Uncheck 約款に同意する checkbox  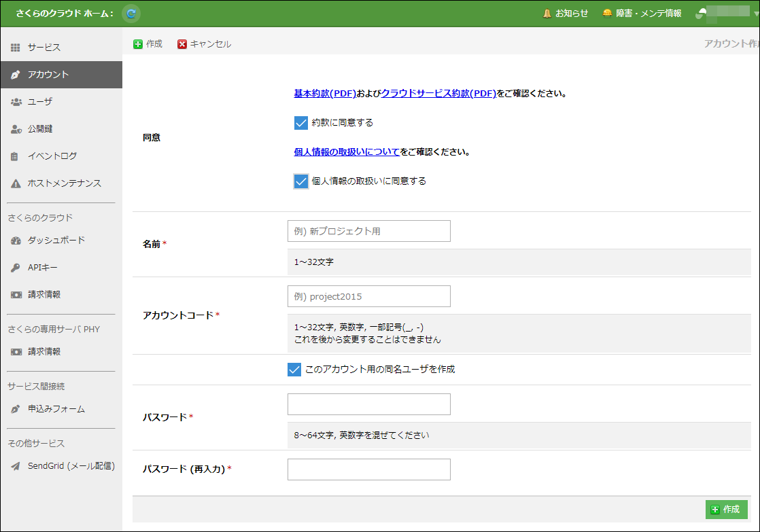[x=301, y=123]
